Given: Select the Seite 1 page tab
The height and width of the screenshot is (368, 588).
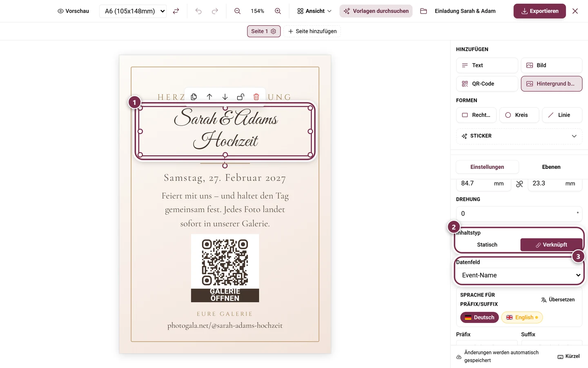Looking at the screenshot, I should coord(259,31).
